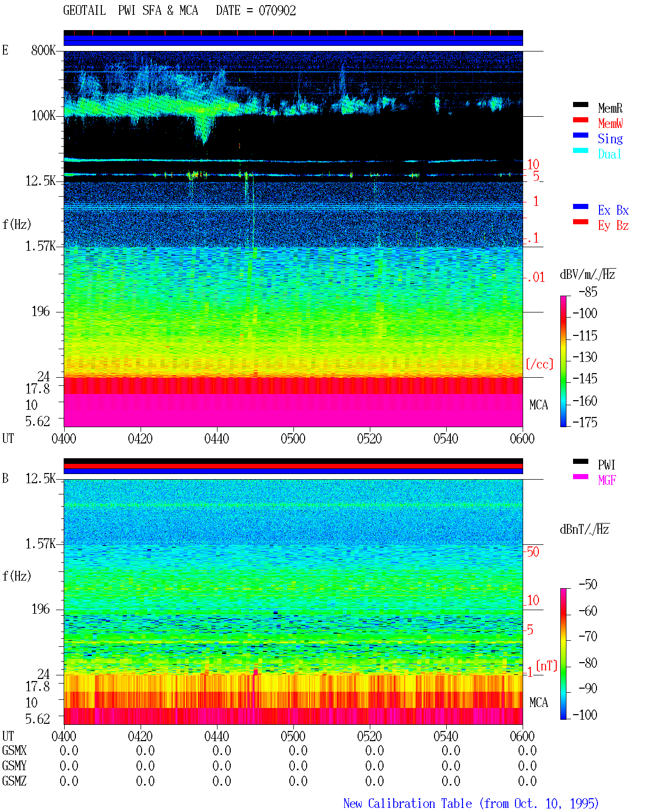The image size is (652, 812).
Task: Click the 12.5K frequency label on B panel
Action: click(40, 478)
